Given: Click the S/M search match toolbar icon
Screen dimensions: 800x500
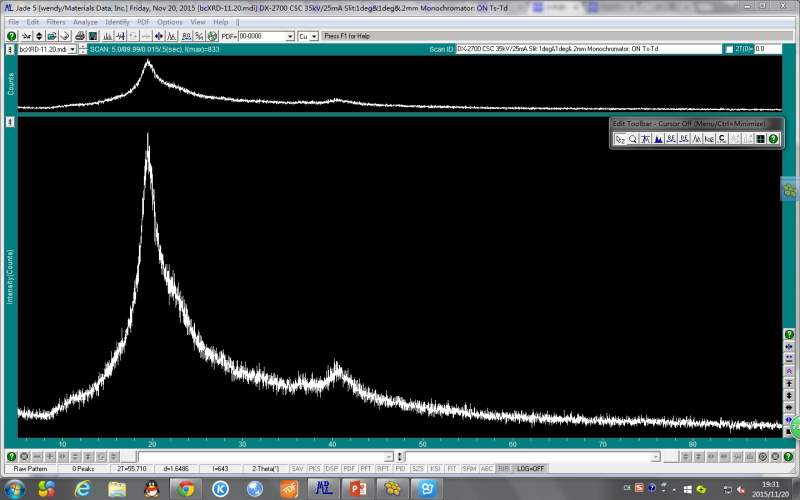Looking at the screenshot, I should tap(199, 36).
